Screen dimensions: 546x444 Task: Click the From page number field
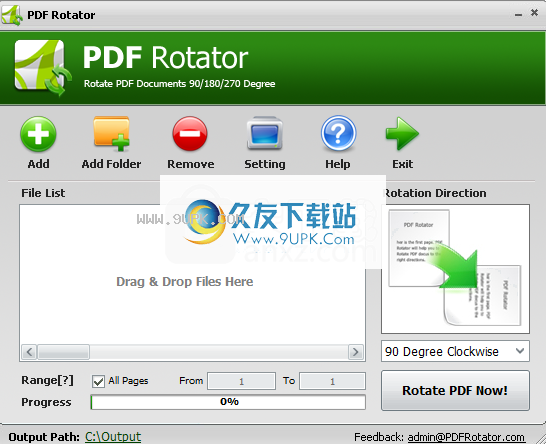pyautogui.click(x=241, y=381)
